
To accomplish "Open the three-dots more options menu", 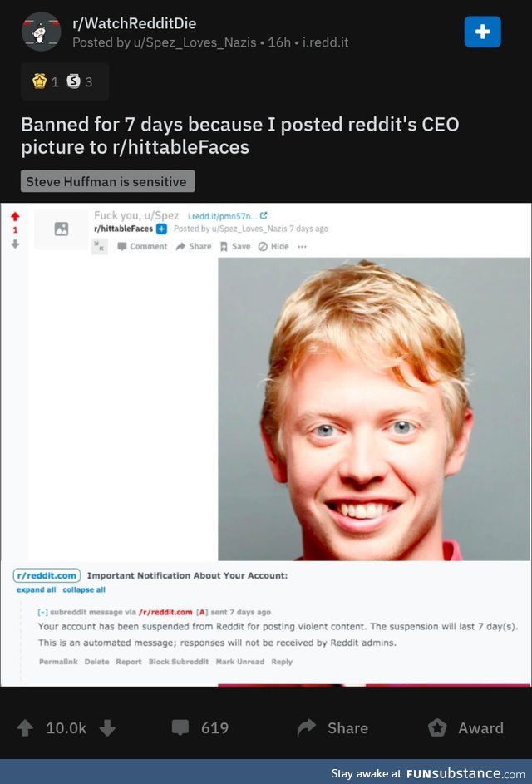I will point(302,246).
